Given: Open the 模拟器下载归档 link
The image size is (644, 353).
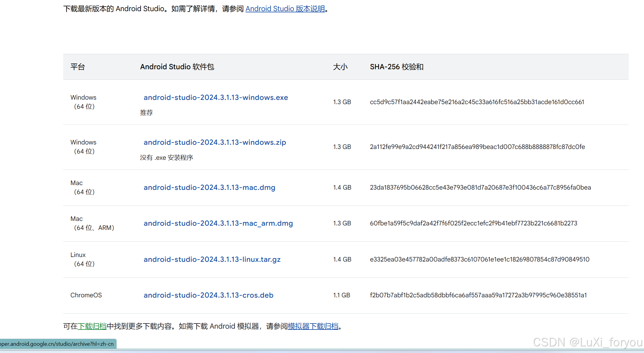Looking at the screenshot, I should click(x=313, y=326).
